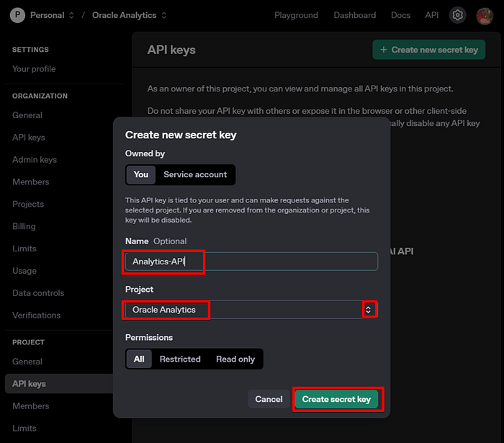Open Organization General settings
This screenshot has width=504, height=443.
pyautogui.click(x=27, y=115)
